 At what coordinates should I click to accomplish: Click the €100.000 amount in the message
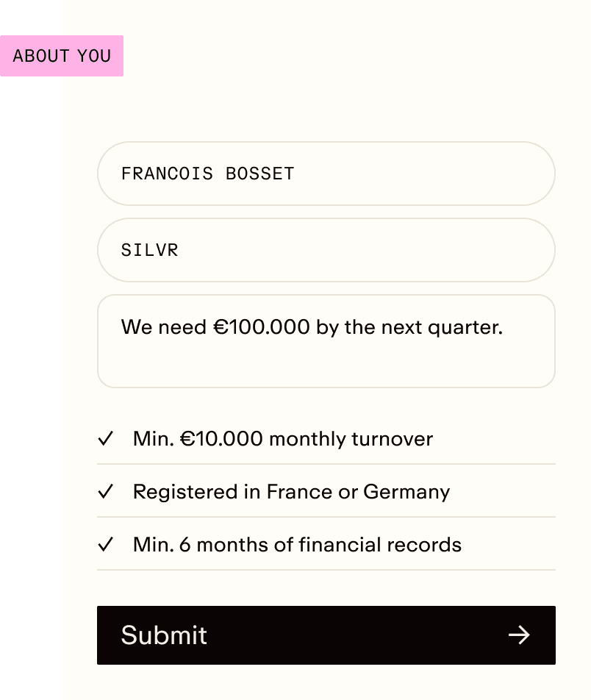tap(261, 326)
